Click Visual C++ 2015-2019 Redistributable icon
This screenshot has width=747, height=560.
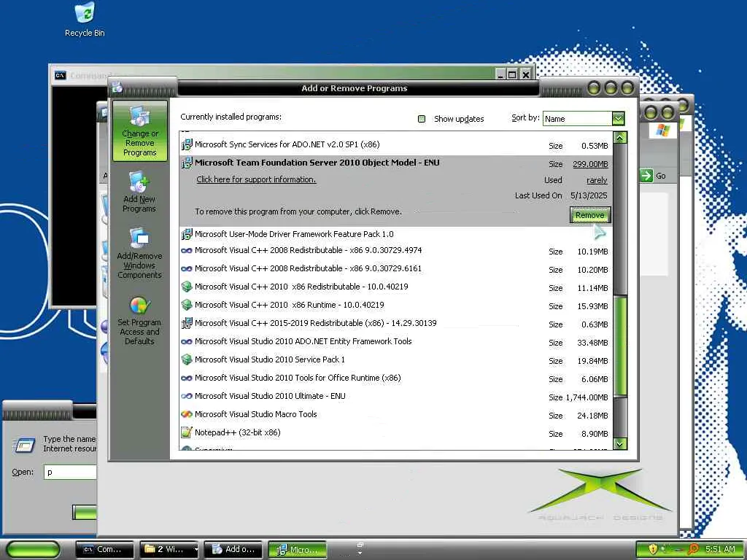(187, 323)
